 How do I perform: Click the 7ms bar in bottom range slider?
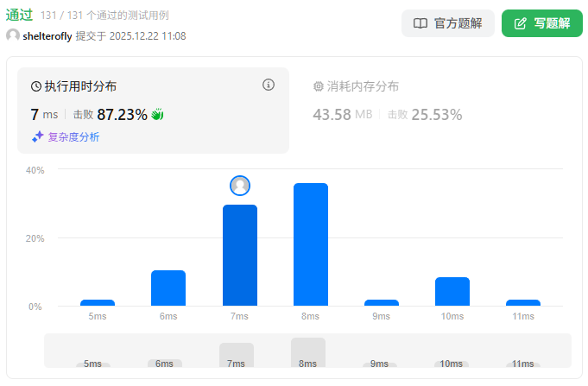[237, 356]
